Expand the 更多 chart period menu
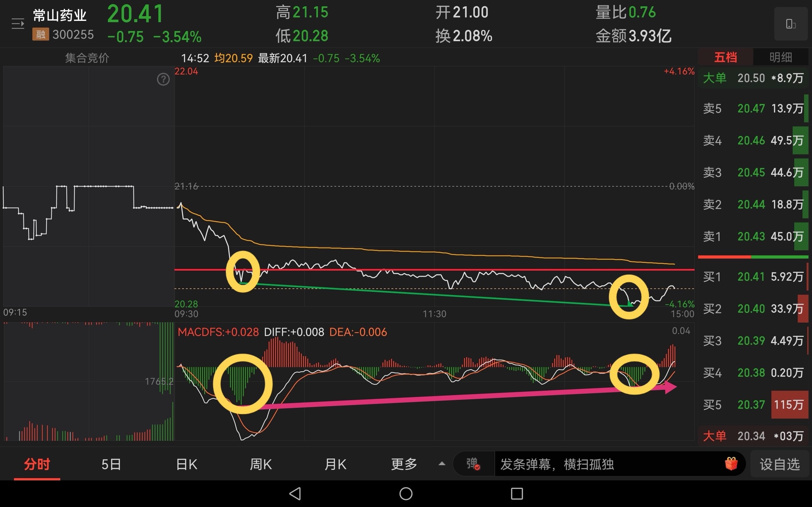Image resolution: width=812 pixels, height=507 pixels. [404, 464]
